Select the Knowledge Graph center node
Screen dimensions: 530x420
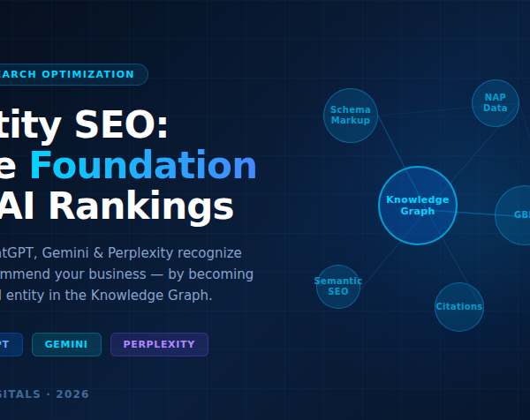(x=418, y=206)
